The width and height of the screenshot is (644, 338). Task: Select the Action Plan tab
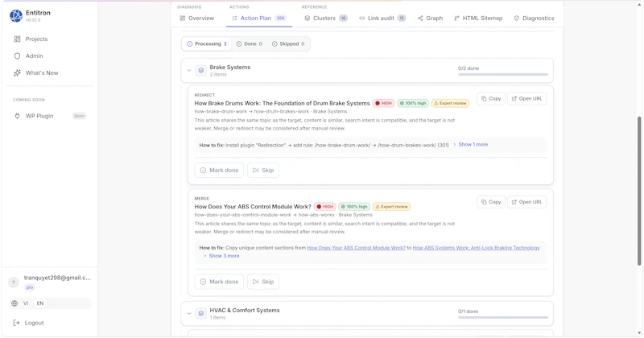pos(259,18)
